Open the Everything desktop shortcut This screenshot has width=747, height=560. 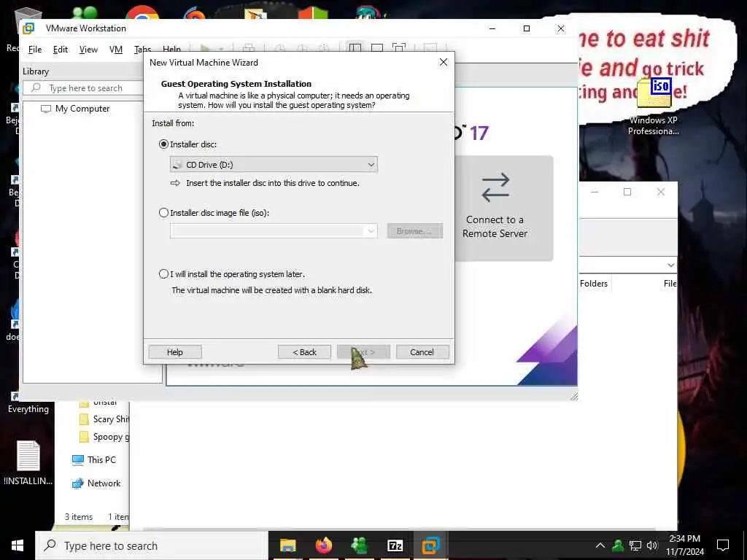click(x=28, y=402)
